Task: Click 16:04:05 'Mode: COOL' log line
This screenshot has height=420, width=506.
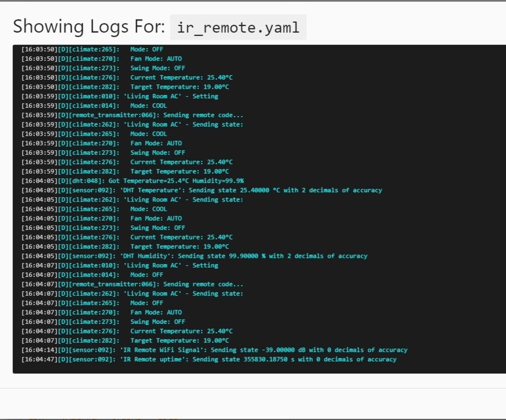Action: pyautogui.click(x=94, y=209)
